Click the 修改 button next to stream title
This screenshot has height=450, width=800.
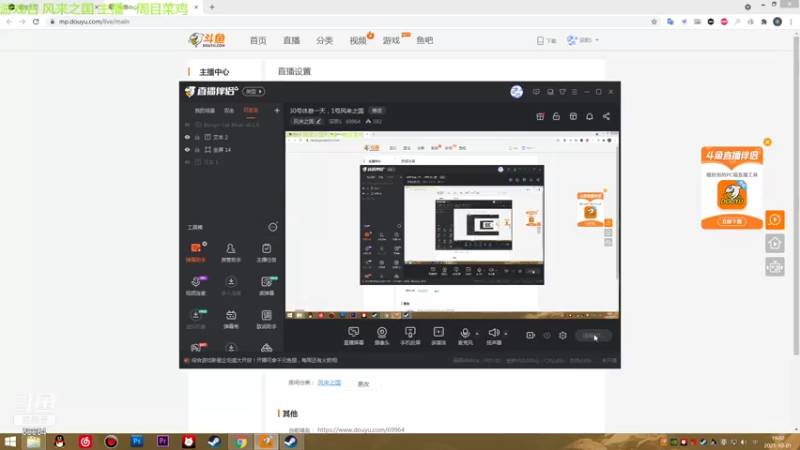[x=377, y=111]
